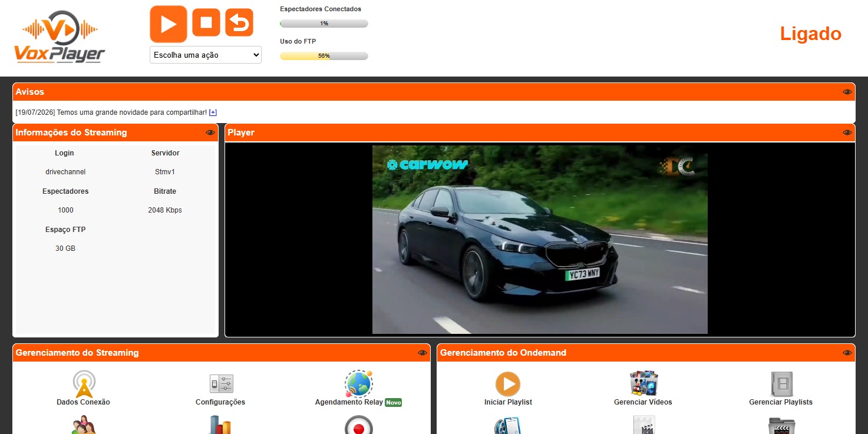Click the folder icon below Gerenciar Playlists
Viewport: 868px width, 434px height.
[x=782, y=425]
